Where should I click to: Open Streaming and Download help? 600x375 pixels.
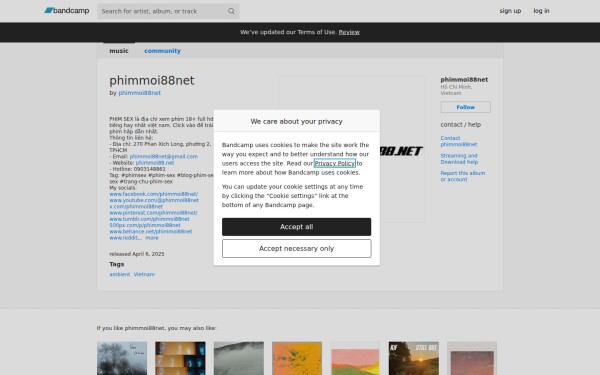pyautogui.click(x=459, y=159)
